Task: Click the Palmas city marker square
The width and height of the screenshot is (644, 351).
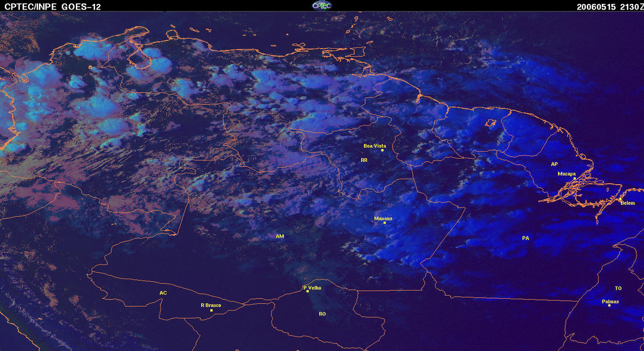Action: [x=609, y=306]
